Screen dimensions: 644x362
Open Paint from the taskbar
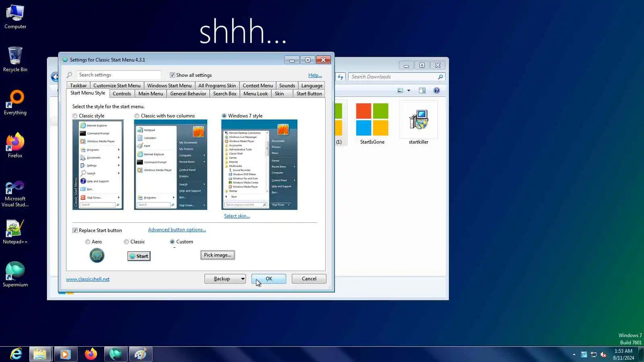[x=140, y=354]
